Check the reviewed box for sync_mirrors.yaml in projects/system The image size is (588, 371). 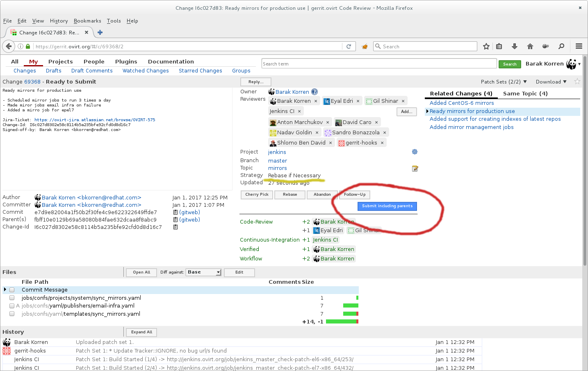tap(12, 298)
